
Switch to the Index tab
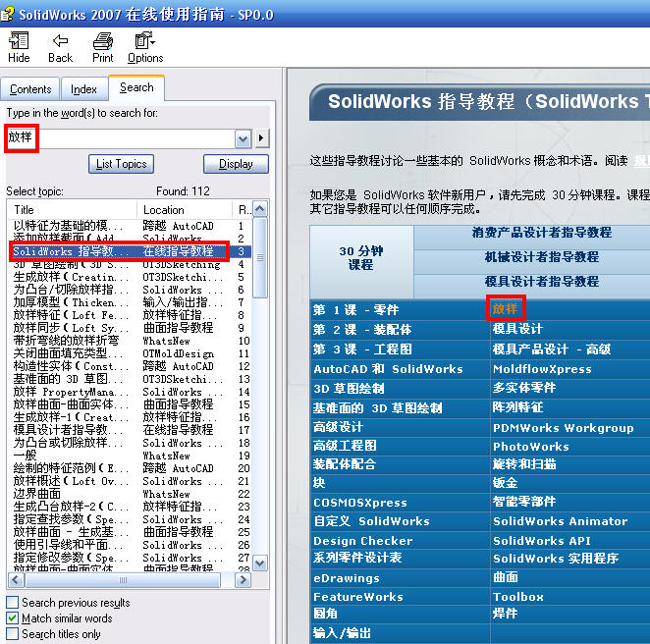(x=83, y=89)
